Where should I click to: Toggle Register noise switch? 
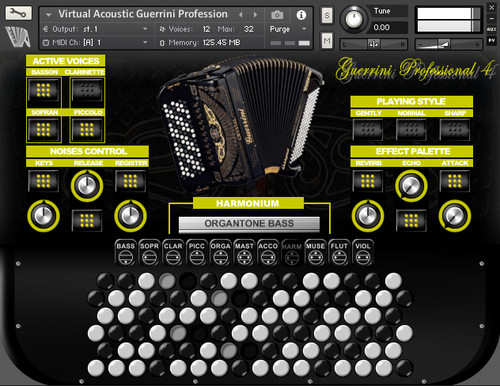pos(130,181)
